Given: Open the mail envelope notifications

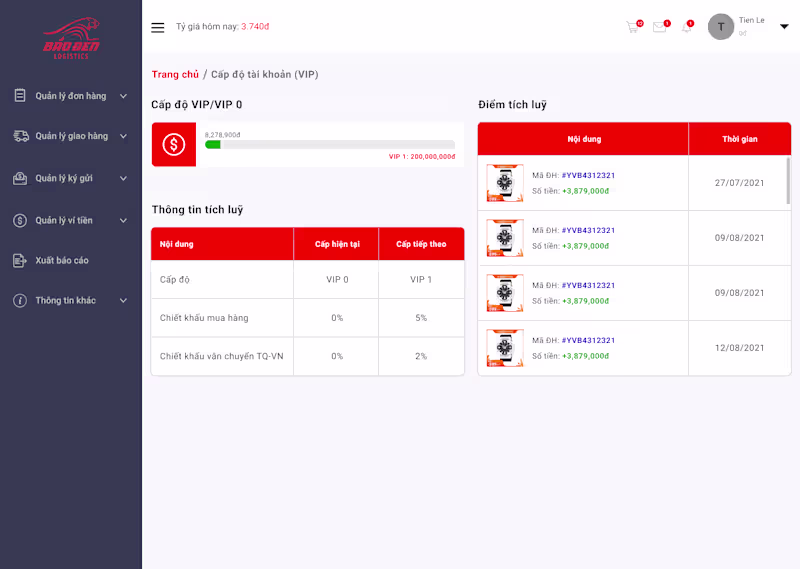Looking at the screenshot, I should point(660,27).
